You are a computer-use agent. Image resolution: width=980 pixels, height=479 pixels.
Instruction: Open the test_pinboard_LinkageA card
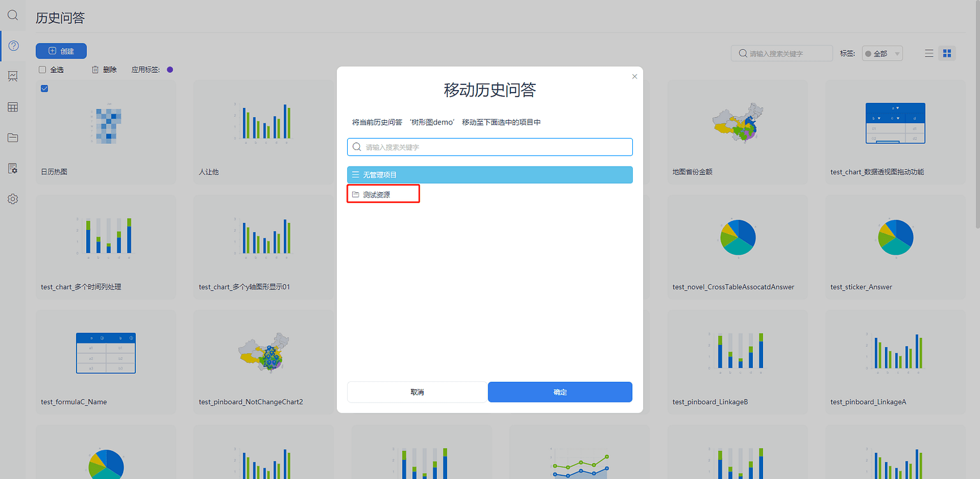click(895, 362)
